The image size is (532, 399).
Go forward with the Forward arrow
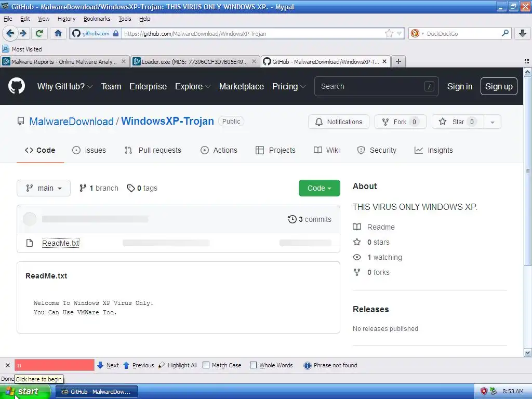coord(23,33)
